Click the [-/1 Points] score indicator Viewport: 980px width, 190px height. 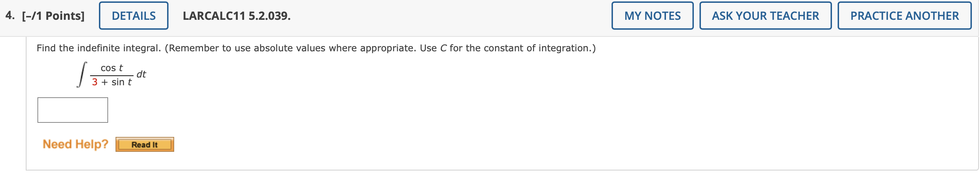click(53, 16)
